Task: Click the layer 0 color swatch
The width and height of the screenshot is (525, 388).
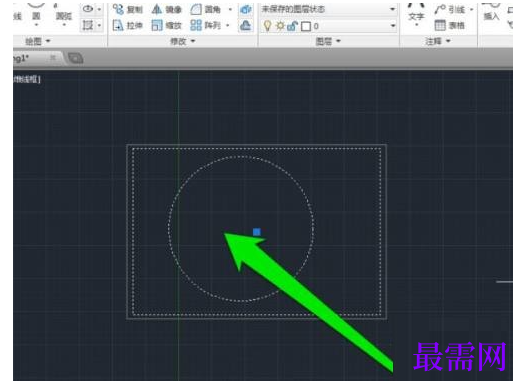Action: point(306,26)
